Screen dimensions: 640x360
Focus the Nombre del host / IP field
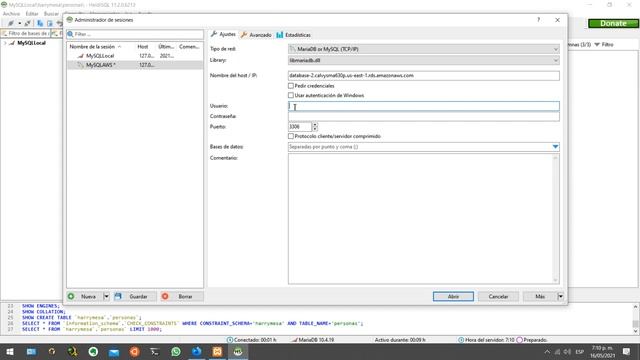pos(423,76)
